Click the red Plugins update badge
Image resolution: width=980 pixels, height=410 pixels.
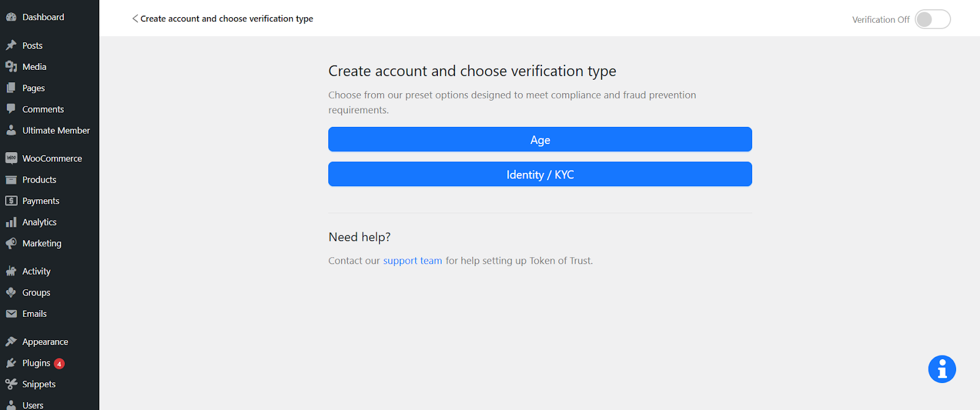(59, 364)
